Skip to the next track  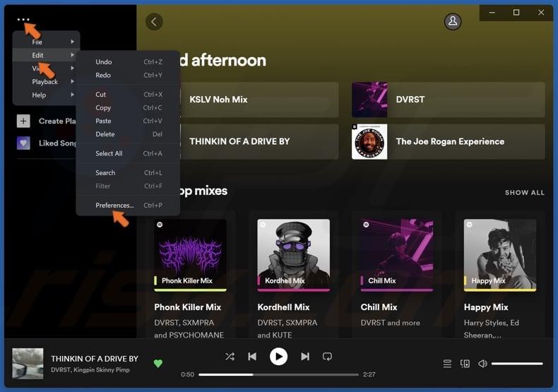pos(305,357)
